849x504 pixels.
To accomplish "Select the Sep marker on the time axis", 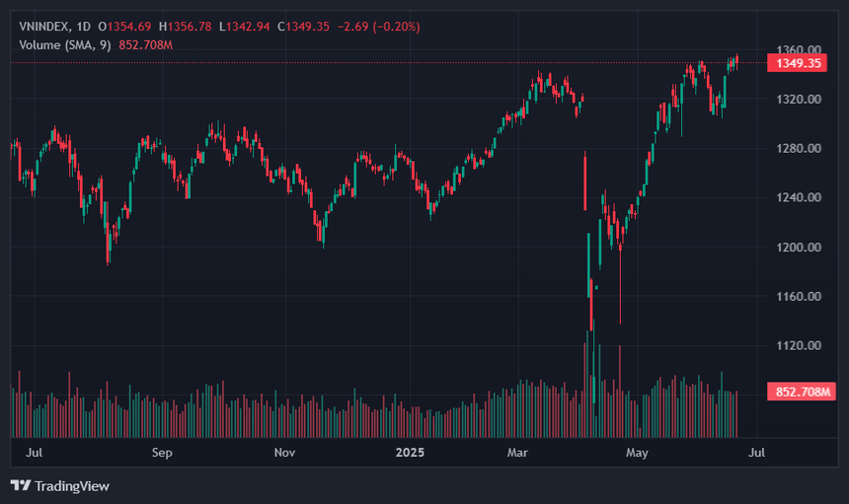I will 162,453.
